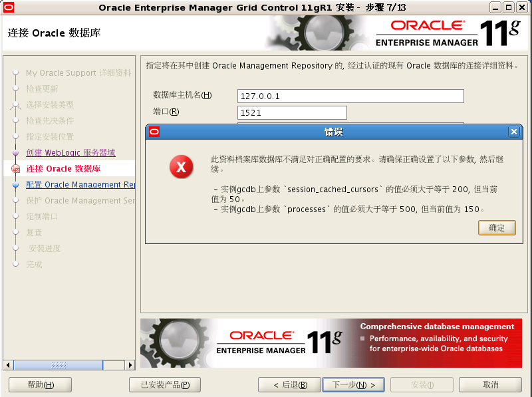Click the Oracle logo icon in the title bar
Image resolution: width=532 pixels, height=397 pixels.
[x=8, y=7]
